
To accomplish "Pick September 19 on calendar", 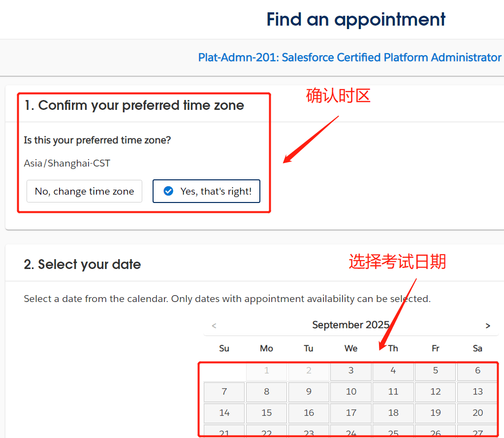I will coord(435,413).
